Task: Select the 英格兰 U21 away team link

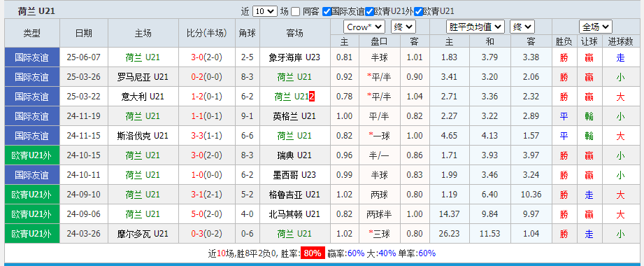Action: pyautogui.click(x=294, y=116)
